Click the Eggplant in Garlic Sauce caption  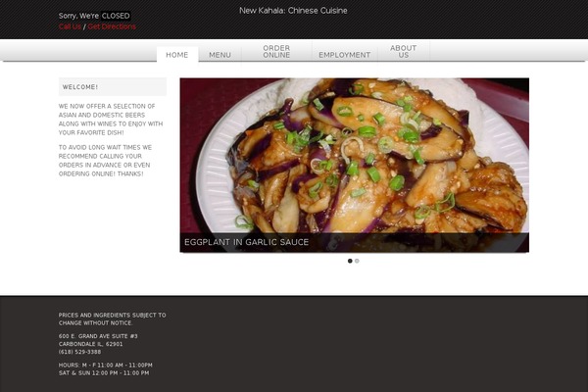click(246, 242)
